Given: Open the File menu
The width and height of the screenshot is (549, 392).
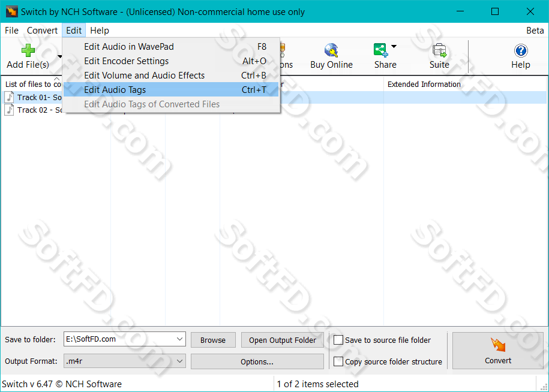Looking at the screenshot, I should tap(11, 31).
